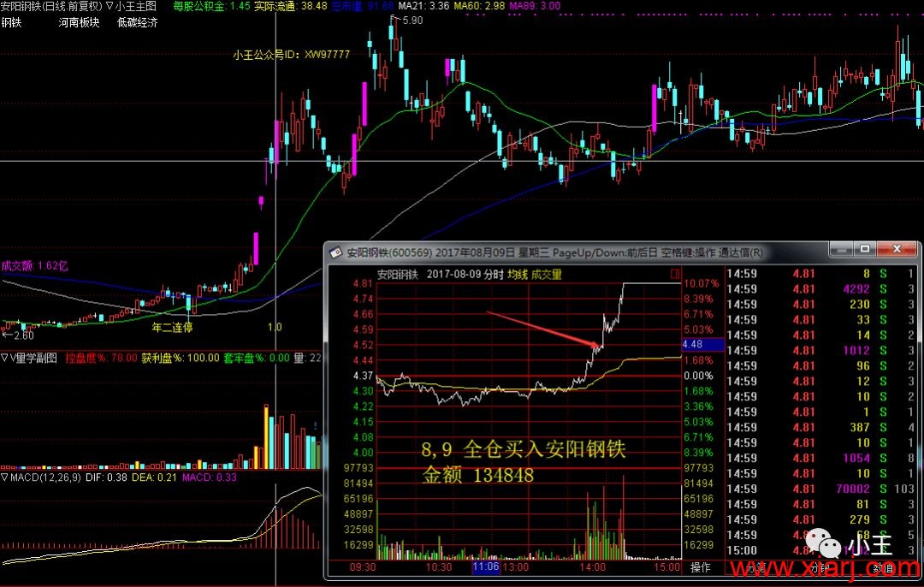This screenshot has width=924, height=587.
Task: Click the 4.37 price axis label
Action: [363, 376]
